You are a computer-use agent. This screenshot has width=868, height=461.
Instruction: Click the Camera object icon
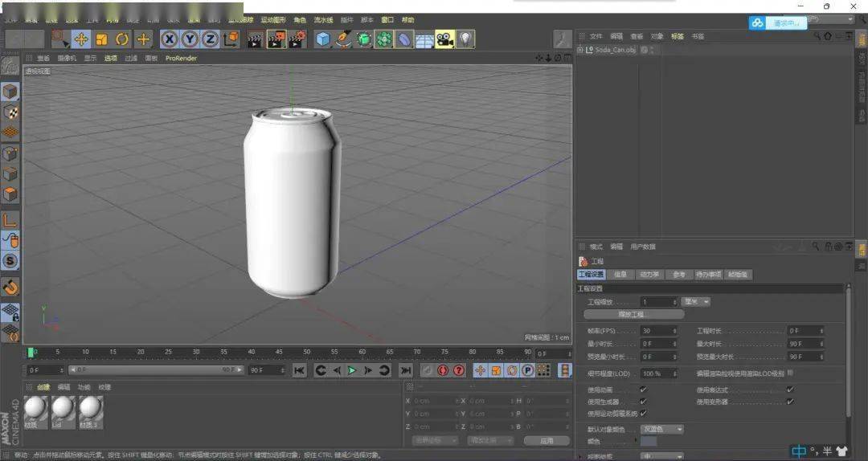pos(444,39)
